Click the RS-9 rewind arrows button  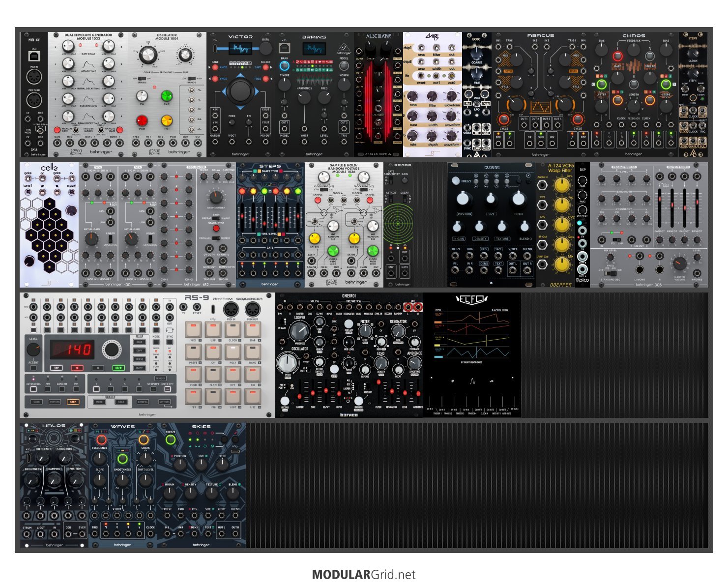(48, 389)
